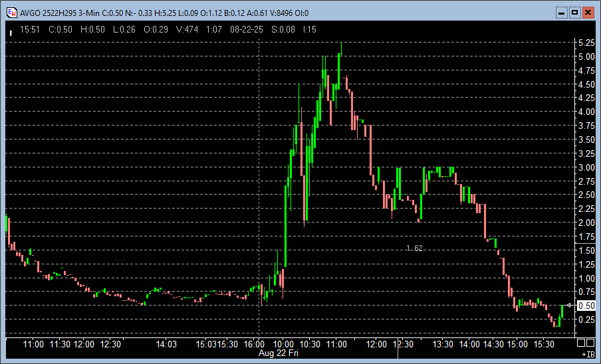Click the chart application icon in the title bar
This screenshot has height=364, width=601.
11,13
